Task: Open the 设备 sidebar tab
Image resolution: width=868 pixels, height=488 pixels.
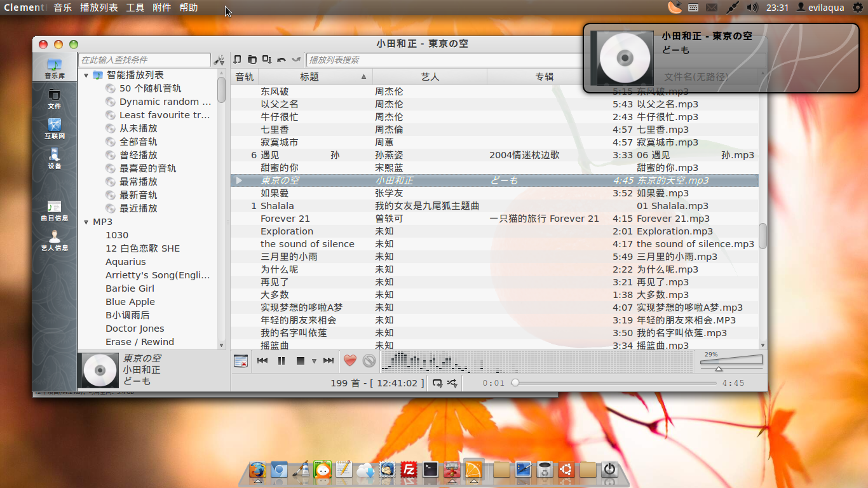Action: 55,159
